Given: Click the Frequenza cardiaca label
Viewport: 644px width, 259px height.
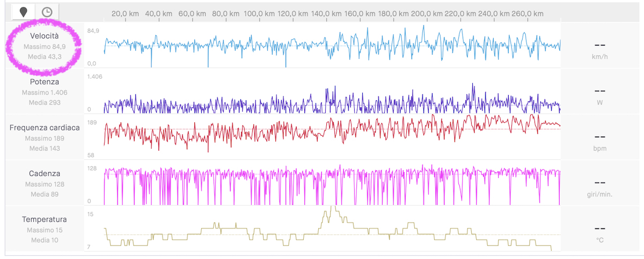Looking at the screenshot, I should pyautogui.click(x=45, y=128).
